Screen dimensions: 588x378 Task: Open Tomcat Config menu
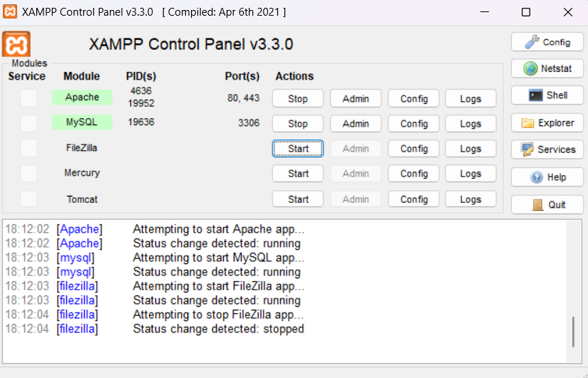[413, 199]
